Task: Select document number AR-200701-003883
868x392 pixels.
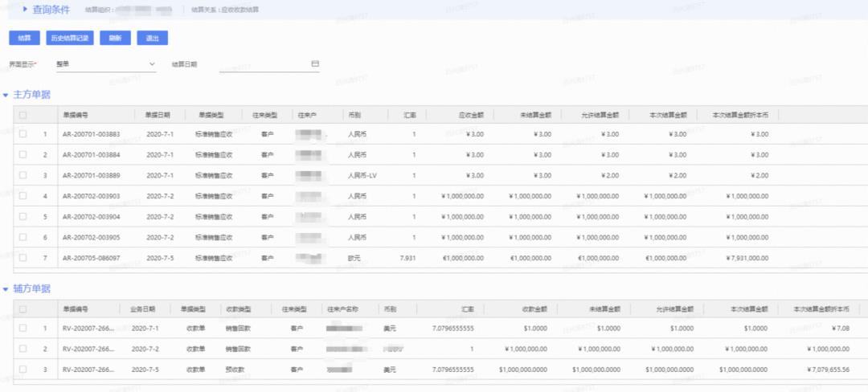Action: click(92, 134)
